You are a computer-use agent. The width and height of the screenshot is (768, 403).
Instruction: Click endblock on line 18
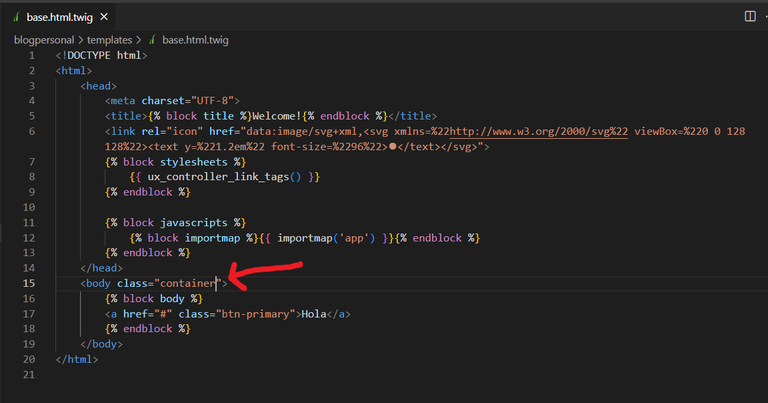click(x=147, y=329)
